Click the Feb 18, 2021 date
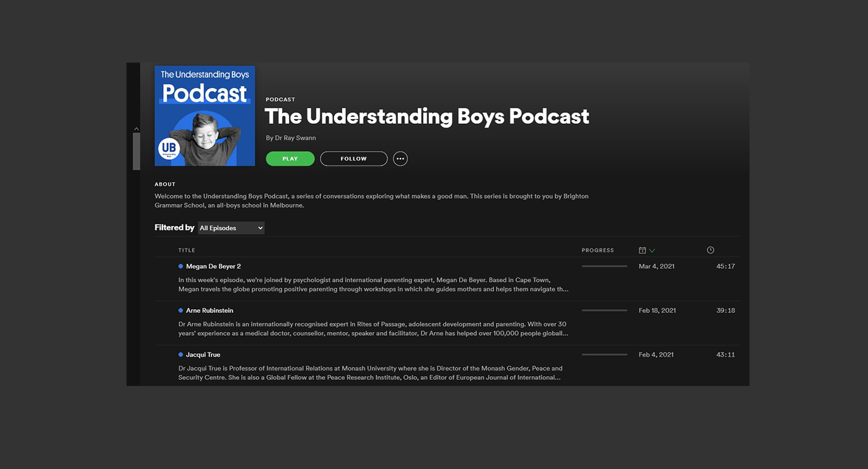The width and height of the screenshot is (868, 469). [x=657, y=310]
